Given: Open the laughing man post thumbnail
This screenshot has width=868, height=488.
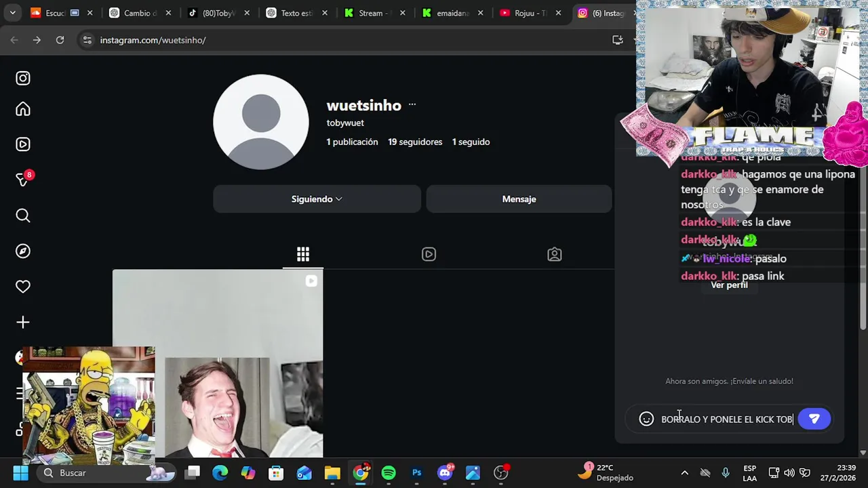Looking at the screenshot, I should (x=218, y=363).
